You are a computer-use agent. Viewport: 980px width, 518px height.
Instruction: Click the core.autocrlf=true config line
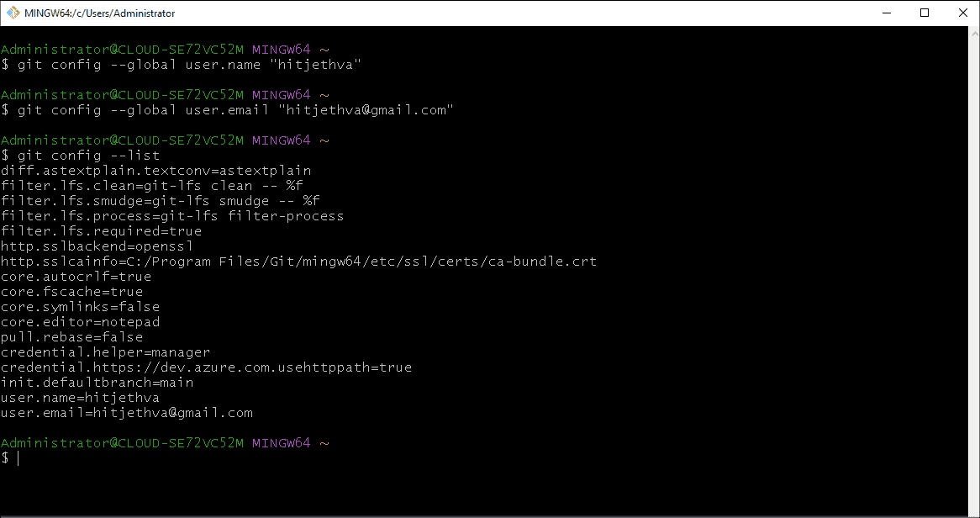pos(76,276)
